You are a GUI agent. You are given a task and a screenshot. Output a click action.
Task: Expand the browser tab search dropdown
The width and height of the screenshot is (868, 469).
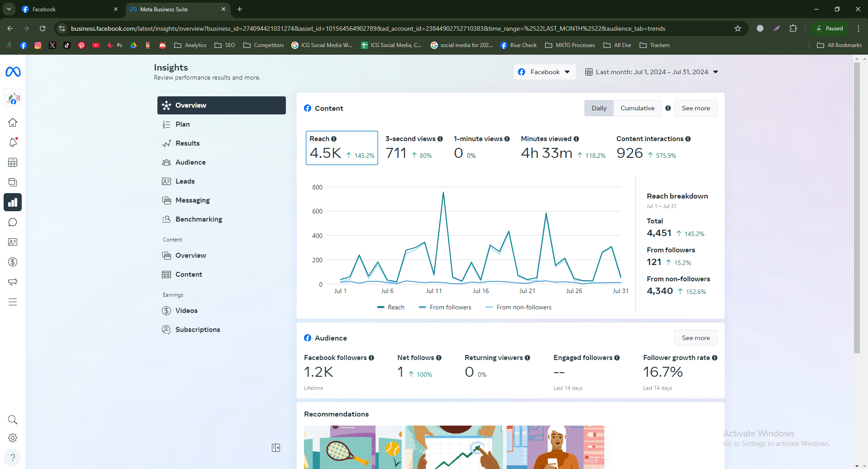coord(9,9)
